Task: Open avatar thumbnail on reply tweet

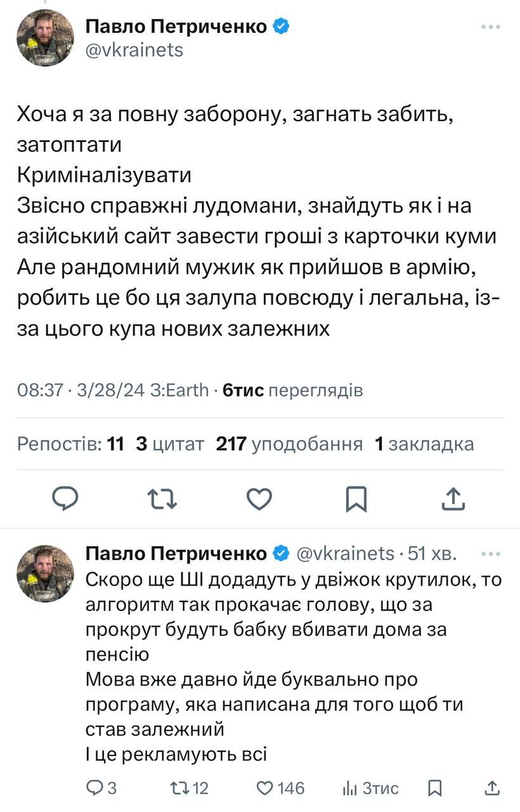Action: coord(45,573)
